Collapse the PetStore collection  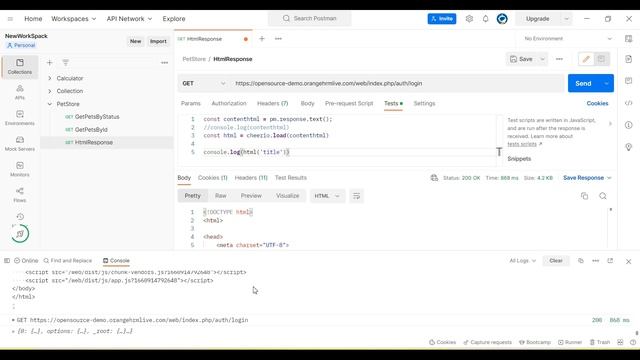(x=50, y=104)
